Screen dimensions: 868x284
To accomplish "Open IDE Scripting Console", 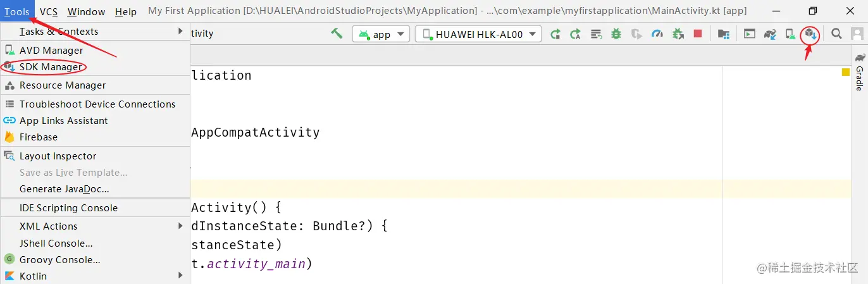I will pyautogui.click(x=95, y=207).
